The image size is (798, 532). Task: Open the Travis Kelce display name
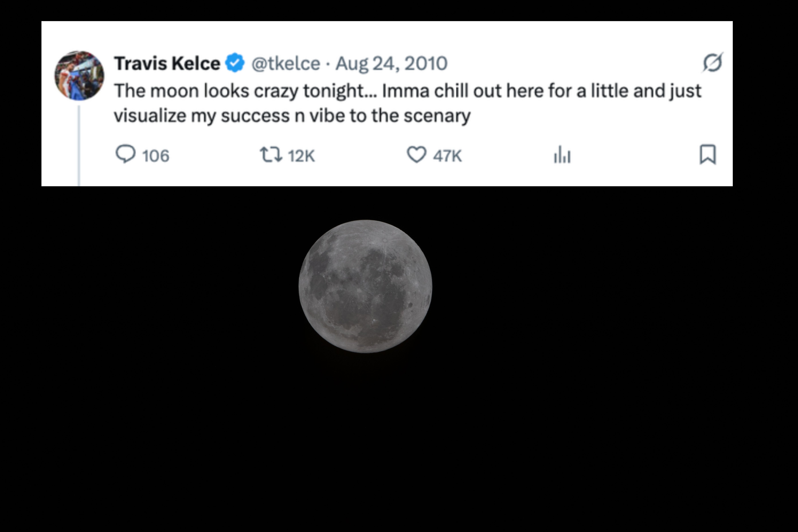tap(167, 63)
